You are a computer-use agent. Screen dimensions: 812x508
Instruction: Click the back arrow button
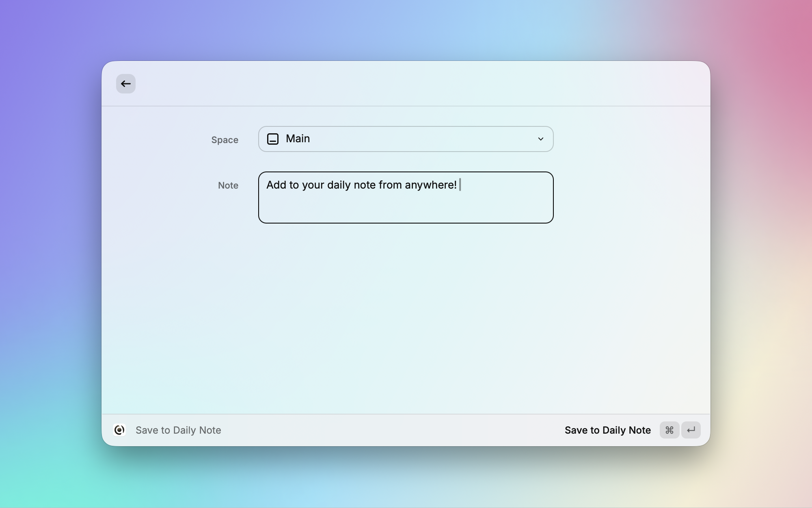[x=125, y=84]
